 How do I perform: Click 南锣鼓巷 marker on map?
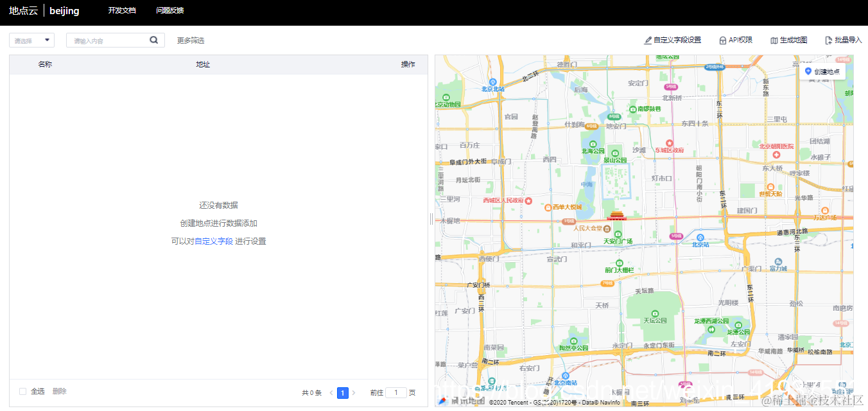633,109
